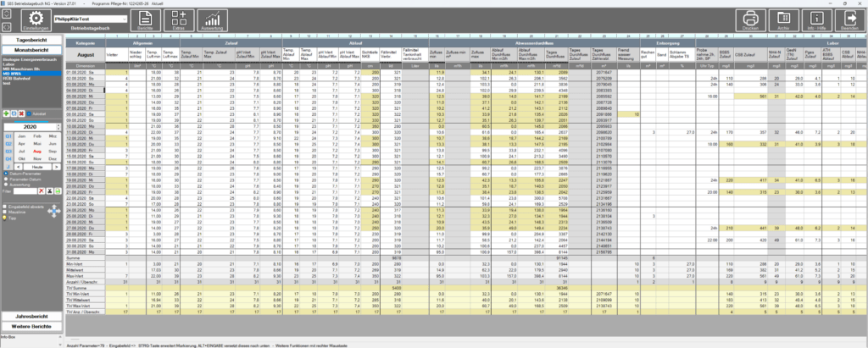Image resolution: width=868 pixels, height=348 pixels.
Task: Click the Zulauf column group header
Action: pyautogui.click(x=232, y=42)
